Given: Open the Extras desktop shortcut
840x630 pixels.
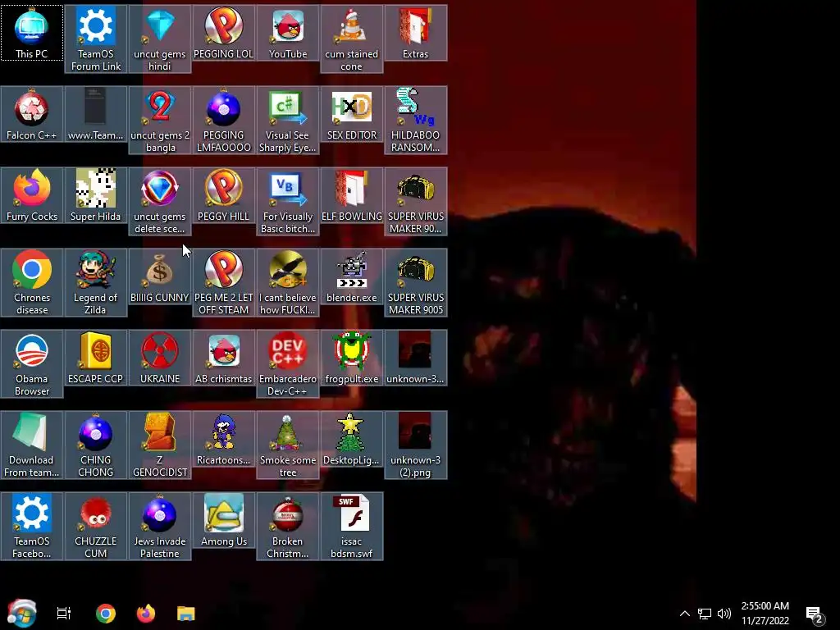Looking at the screenshot, I should (416, 33).
